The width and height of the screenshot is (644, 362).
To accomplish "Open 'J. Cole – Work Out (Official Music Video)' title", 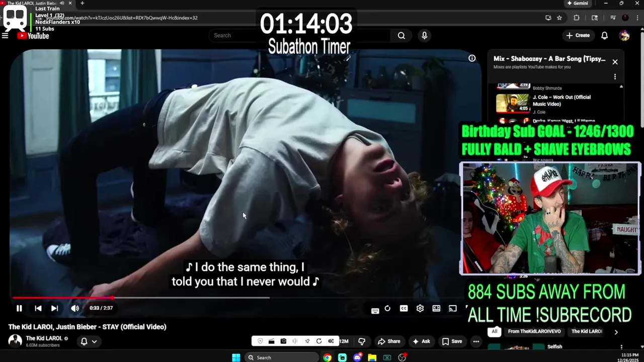I will pos(561,101).
